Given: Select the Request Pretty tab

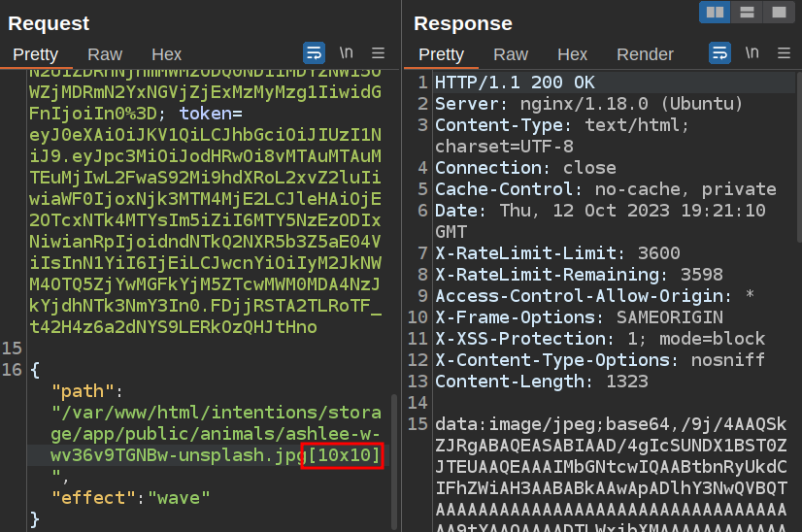Looking at the screenshot, I should 36,54.
